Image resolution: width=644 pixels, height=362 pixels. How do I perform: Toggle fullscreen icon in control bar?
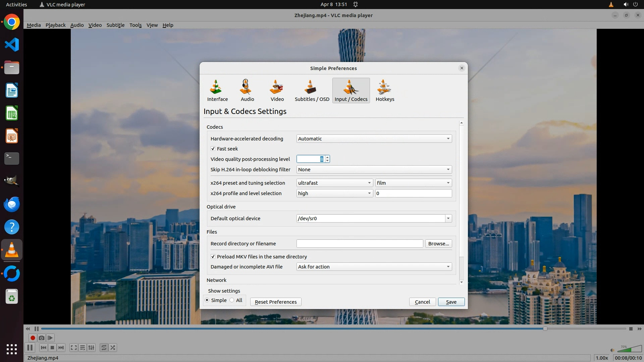(x=73, y=348)
